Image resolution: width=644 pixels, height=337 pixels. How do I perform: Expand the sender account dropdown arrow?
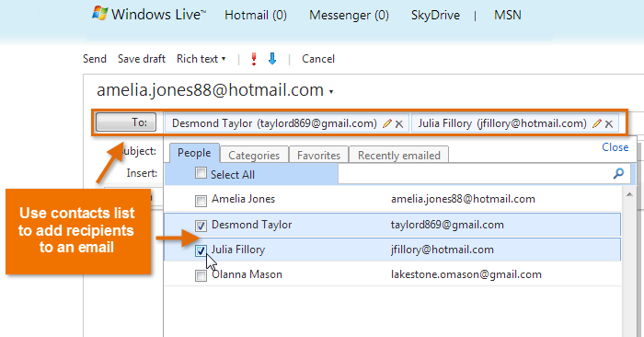point(331,92)
